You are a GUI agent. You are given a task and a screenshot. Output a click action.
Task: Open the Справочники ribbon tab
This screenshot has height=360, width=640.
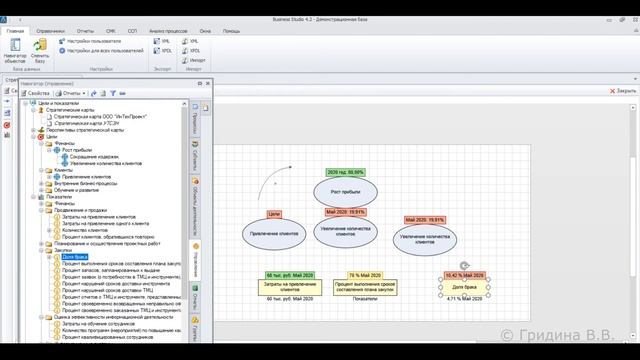(x=50, y=31)
